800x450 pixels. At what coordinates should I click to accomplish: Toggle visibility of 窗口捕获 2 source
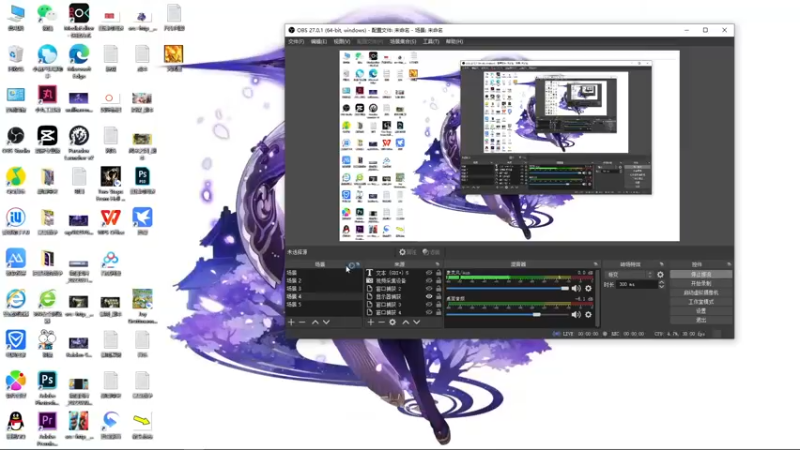(x=429, y=289)
